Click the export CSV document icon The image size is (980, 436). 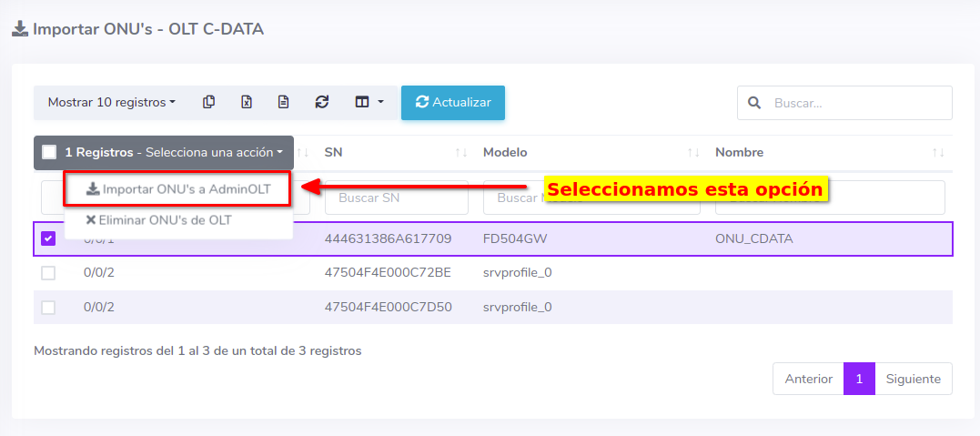click(x=284, y=103)
